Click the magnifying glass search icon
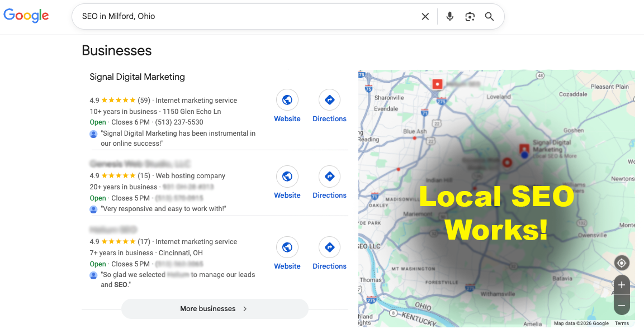The width and height of the screenshot is (644, 334). [489, 17]
